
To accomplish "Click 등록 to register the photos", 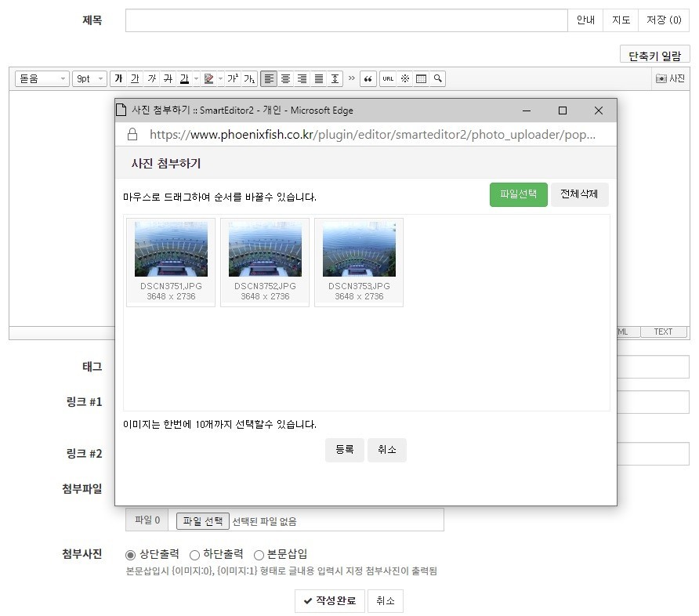I will click(x=345, y=450).
